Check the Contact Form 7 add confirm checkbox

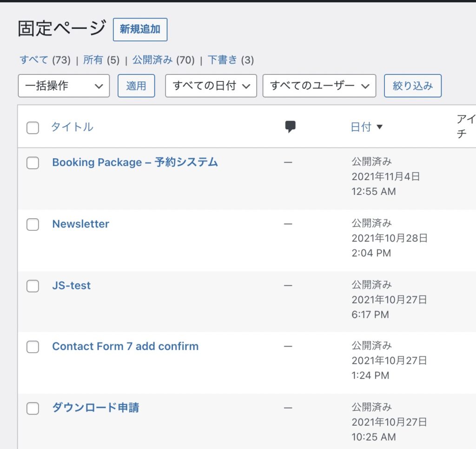[33, 347]
